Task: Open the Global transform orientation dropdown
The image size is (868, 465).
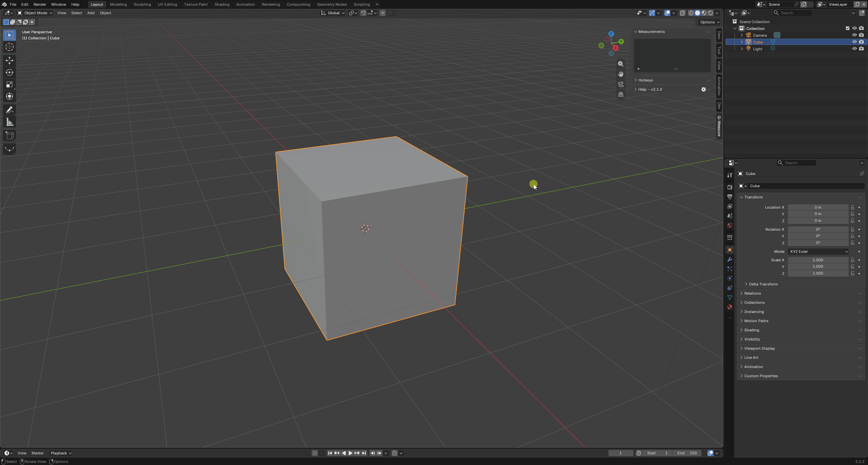Action: tap(333, 13)
